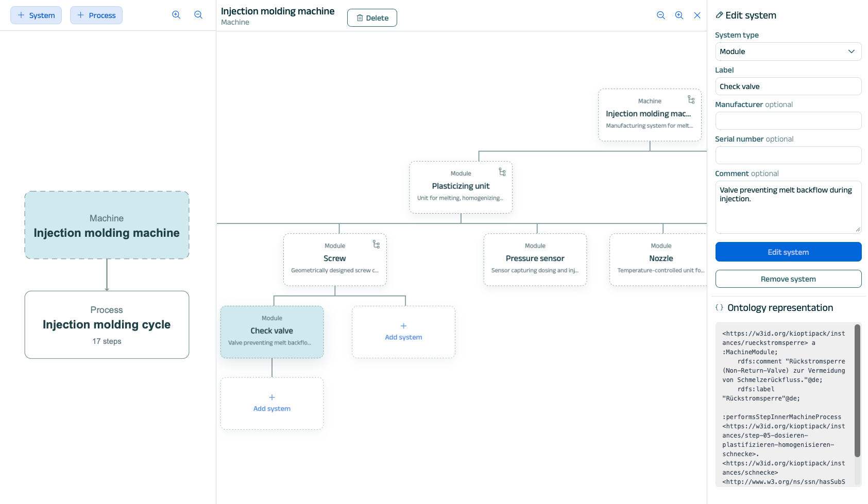The image size is (868, 504).
Task: Click the Label input field
Action: (x=788, y=86)
